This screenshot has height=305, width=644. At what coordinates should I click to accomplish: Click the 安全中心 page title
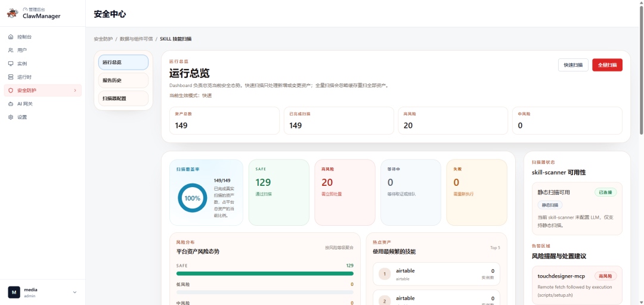click(110, 14)
